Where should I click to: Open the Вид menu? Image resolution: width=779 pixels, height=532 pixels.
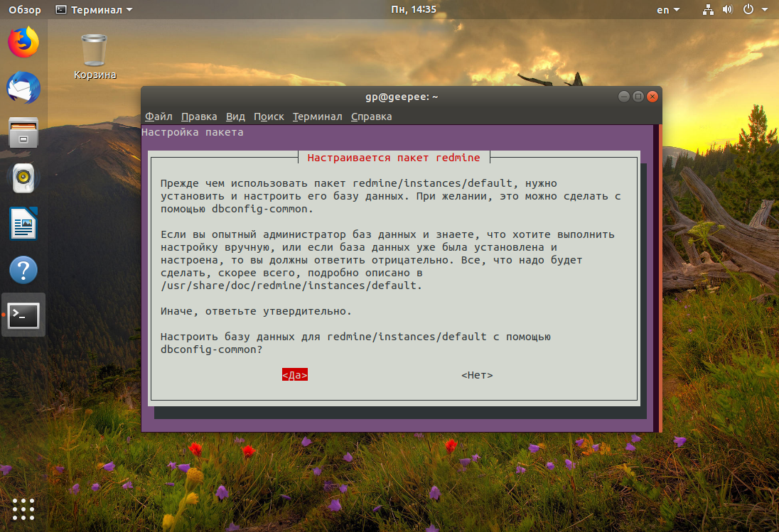click(x=235, y=116)
